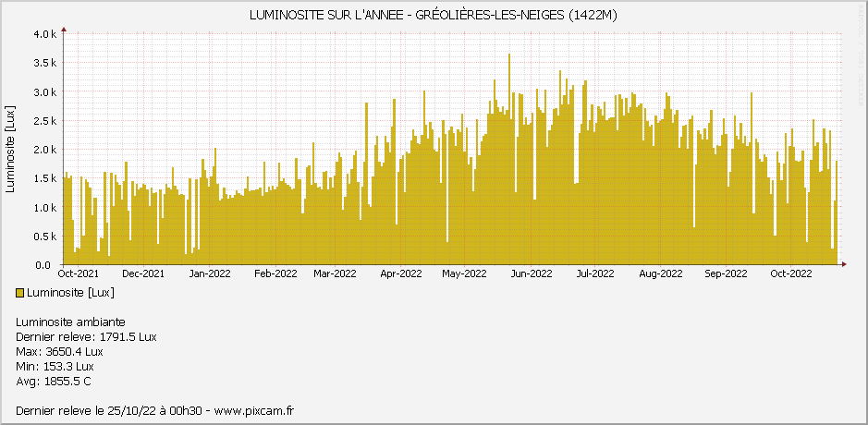Click the 0.0 tick at the Y axis origin
Screen dimensions: 868x425
(x=49, y=265)
